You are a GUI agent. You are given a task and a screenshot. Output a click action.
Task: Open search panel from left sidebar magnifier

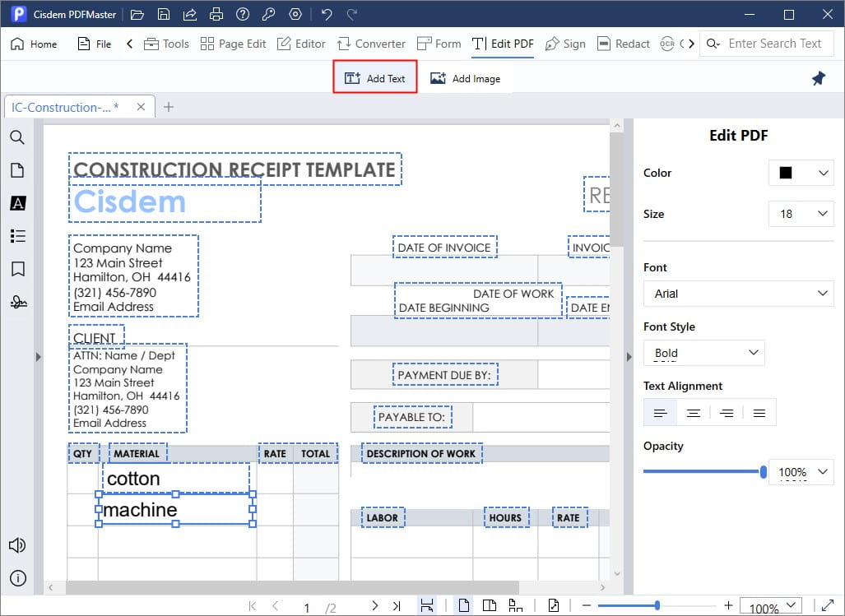point(17,137)
